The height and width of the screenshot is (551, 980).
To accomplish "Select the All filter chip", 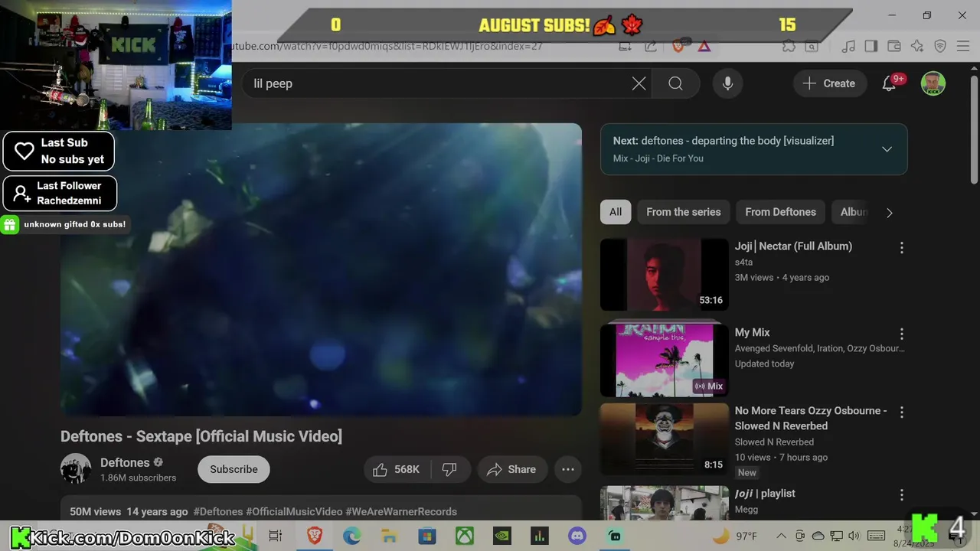I will (616, 212).
